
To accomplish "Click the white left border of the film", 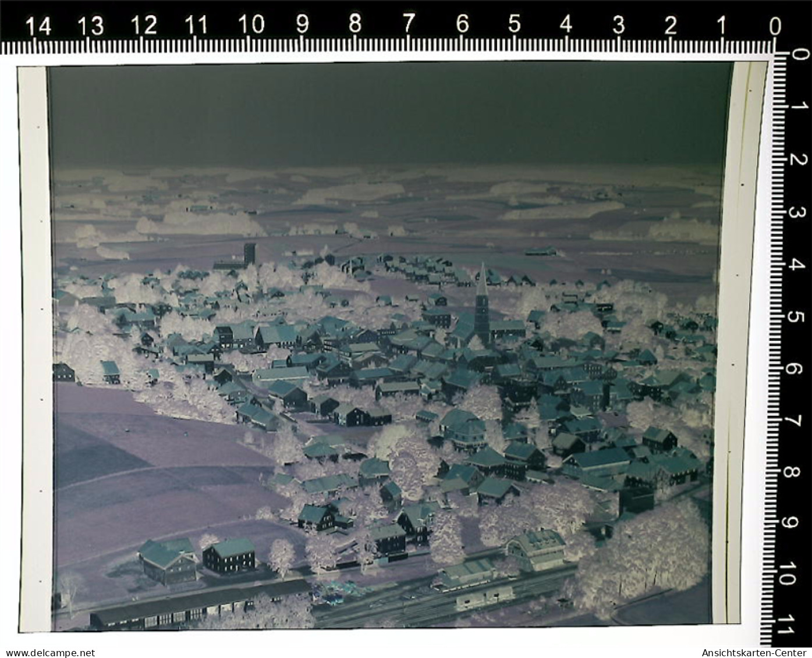I will tap(34, 349).
